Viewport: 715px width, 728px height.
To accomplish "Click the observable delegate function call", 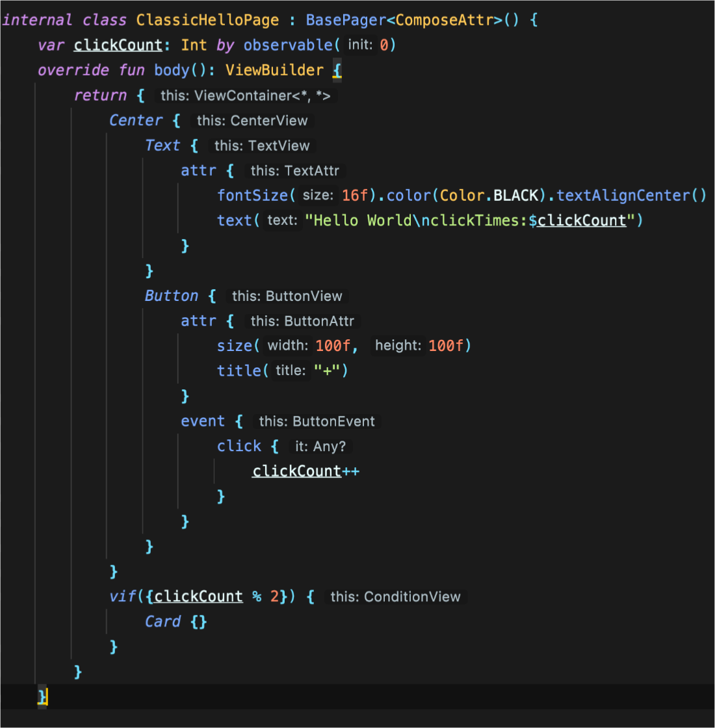I will 288,45.
